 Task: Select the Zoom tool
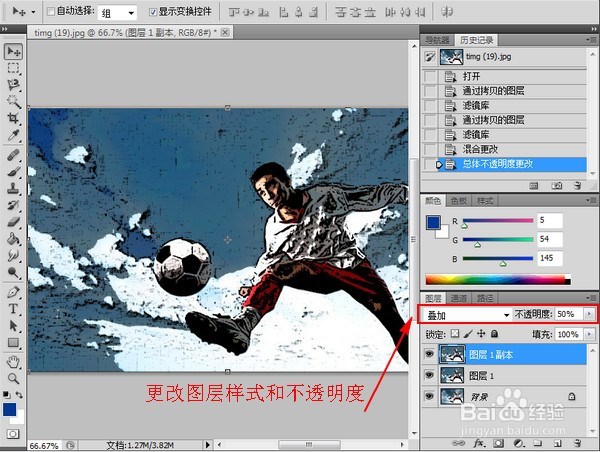(x=13, y=378)
